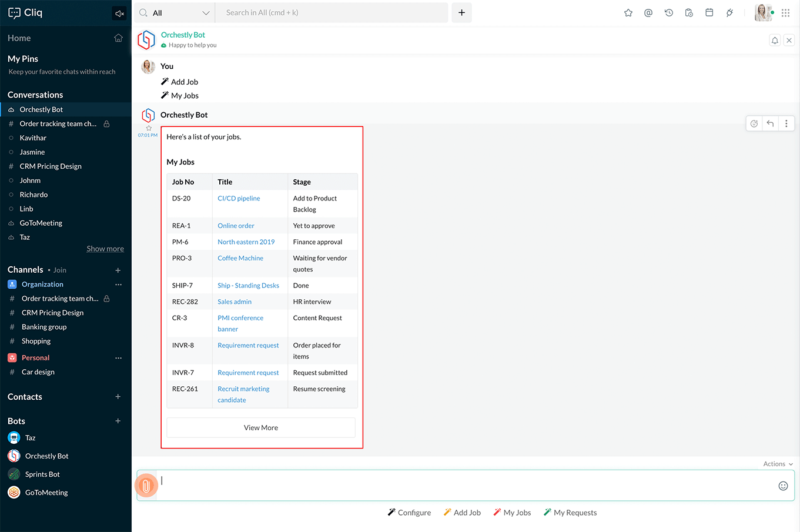Open the Recruit marketing candidate link
800x532 pixels.
point(243,394)
